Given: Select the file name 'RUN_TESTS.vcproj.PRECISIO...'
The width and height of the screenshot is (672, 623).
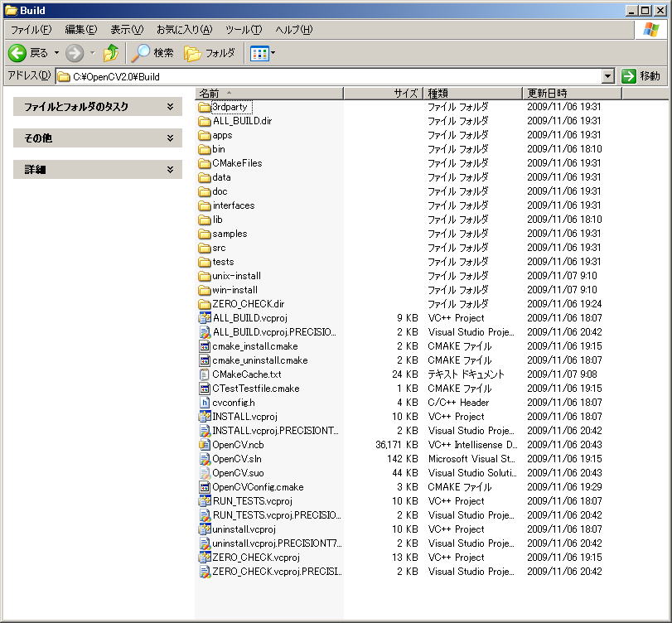Looking at the screenshot, I should (277, 515).
